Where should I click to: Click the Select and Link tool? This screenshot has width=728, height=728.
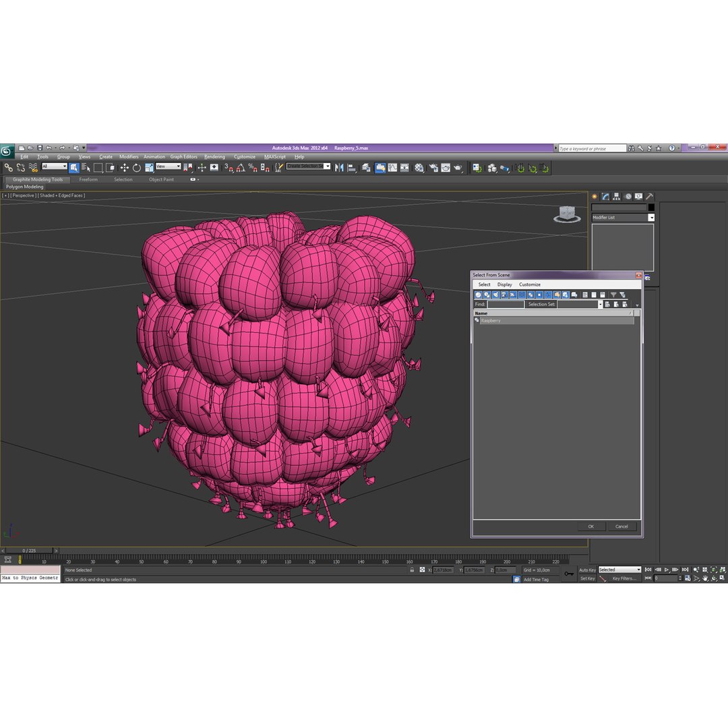[8, 168]
